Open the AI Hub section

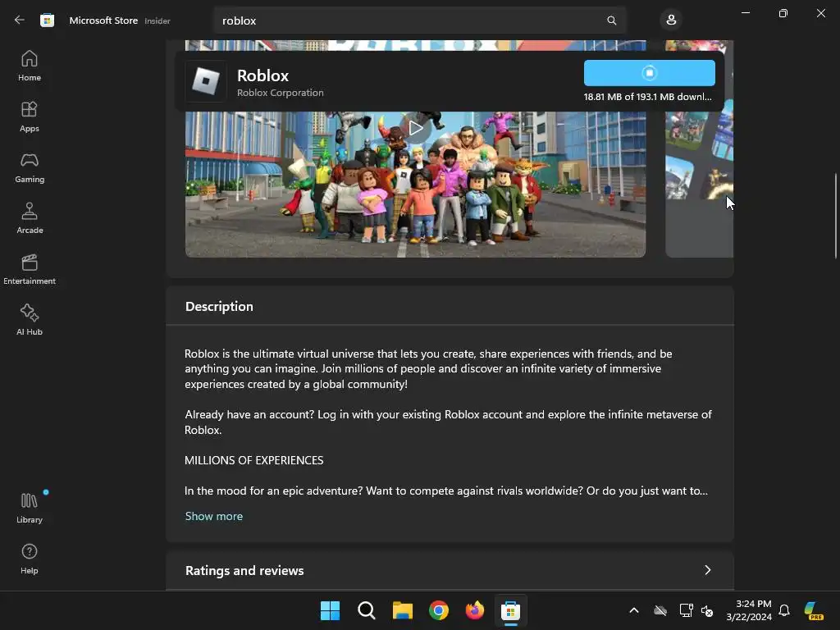click(30, 321)
